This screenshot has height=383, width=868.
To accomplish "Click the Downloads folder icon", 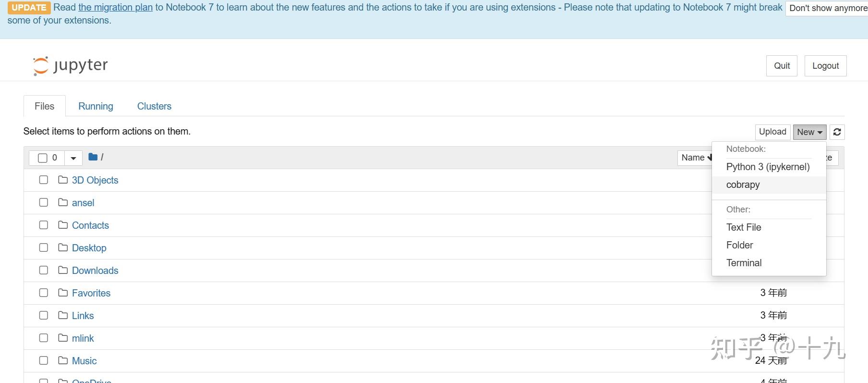I will (x=63, y=271).
